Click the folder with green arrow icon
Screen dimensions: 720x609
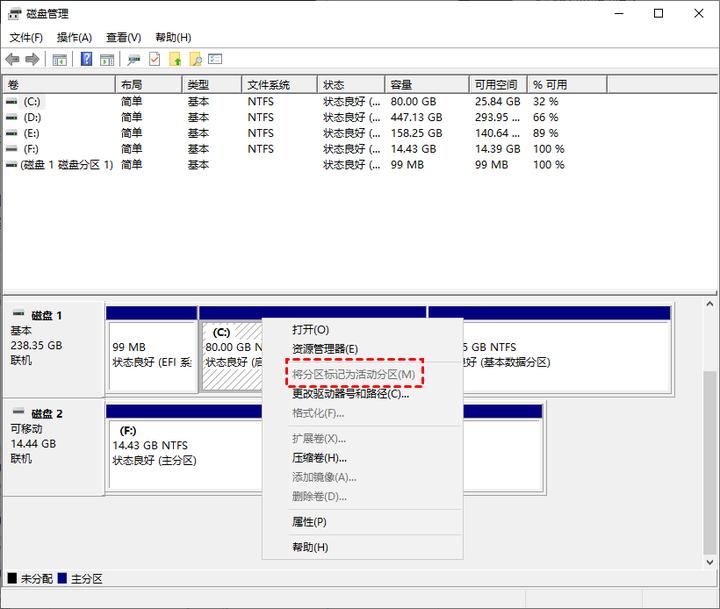point(175,60)
